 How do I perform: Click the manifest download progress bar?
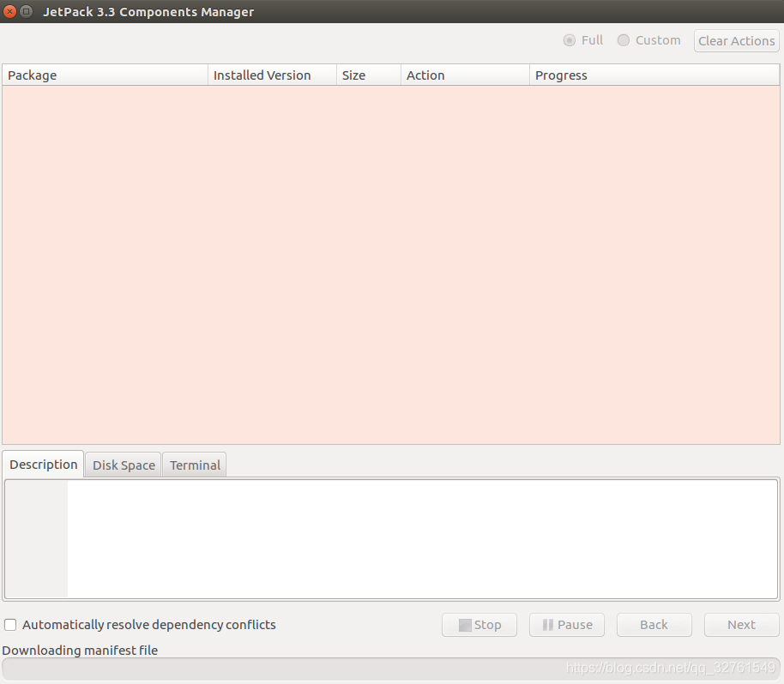391,669
